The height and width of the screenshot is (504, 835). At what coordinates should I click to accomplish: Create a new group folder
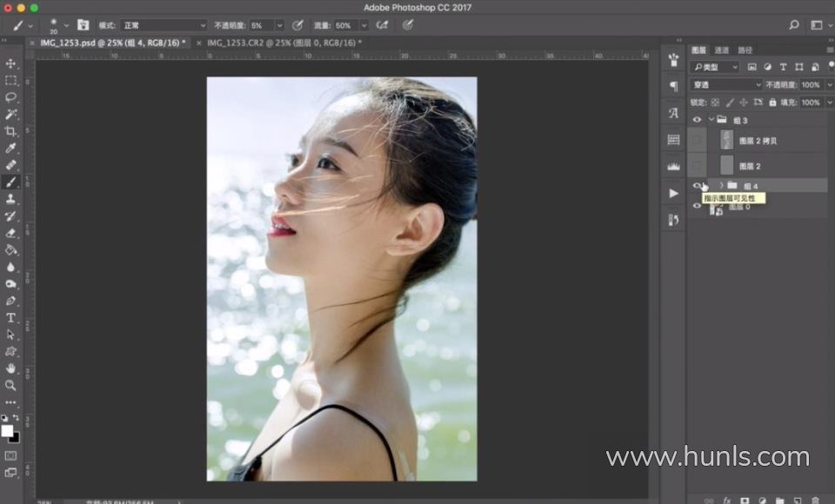click(x=779, y=501)
